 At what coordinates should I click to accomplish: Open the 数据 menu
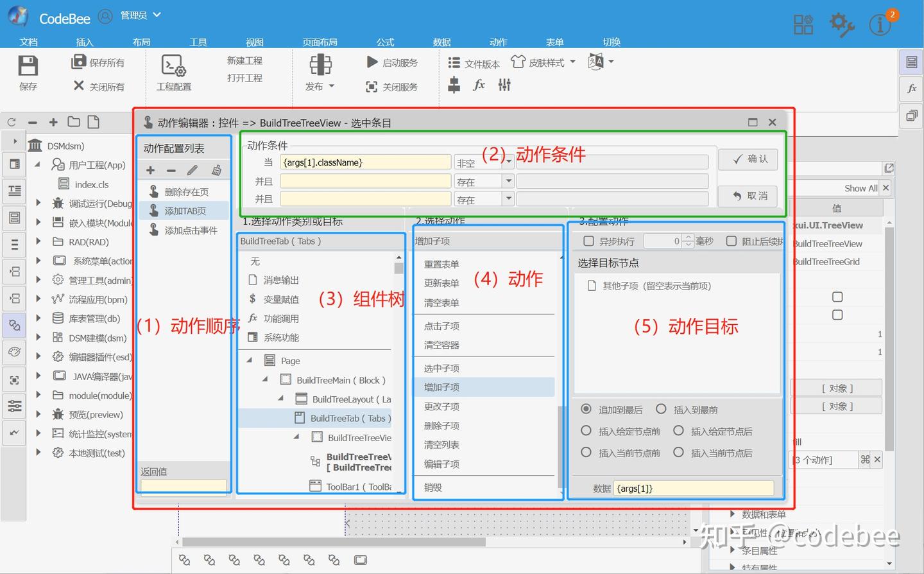pos(441,42)
